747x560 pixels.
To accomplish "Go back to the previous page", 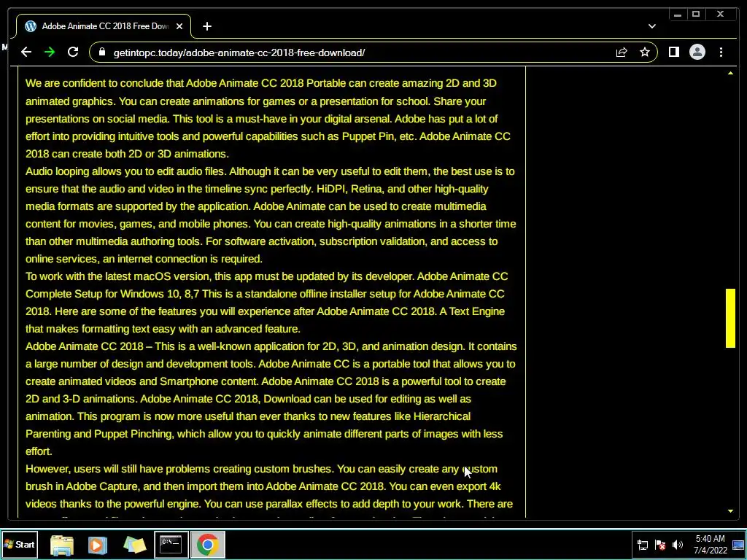I will tap(26, 52).
